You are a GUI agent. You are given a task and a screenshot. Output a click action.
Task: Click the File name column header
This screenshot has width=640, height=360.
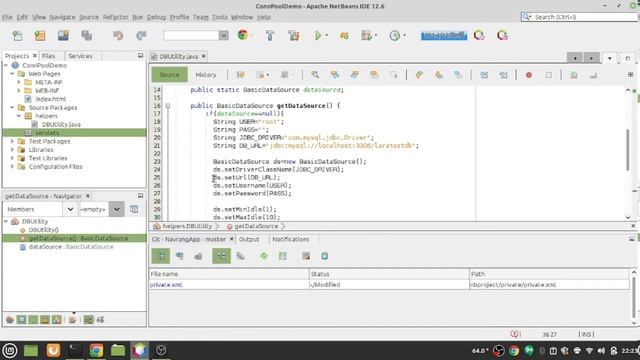pyautogui.click(x=229, y=274)
